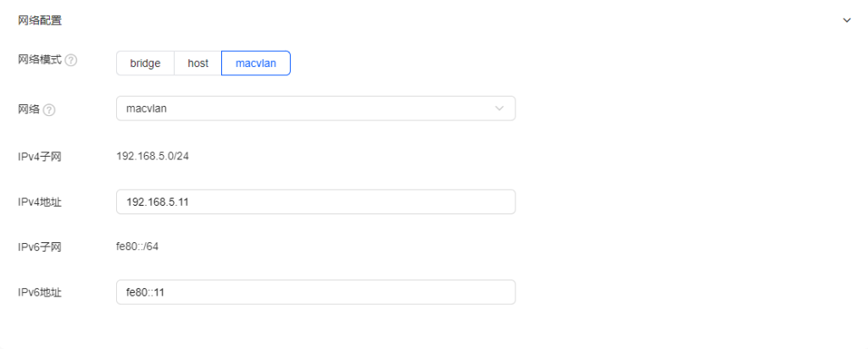Click the fe80::/64 subnet value

click(x=137, y=247)
